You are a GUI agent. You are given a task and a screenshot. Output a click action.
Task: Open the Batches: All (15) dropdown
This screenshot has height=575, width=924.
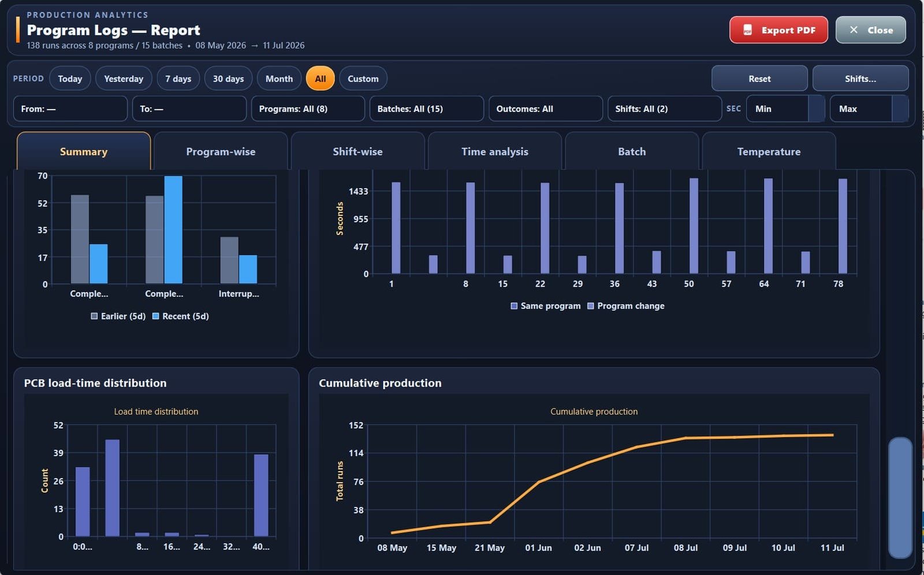pos(427,109)
